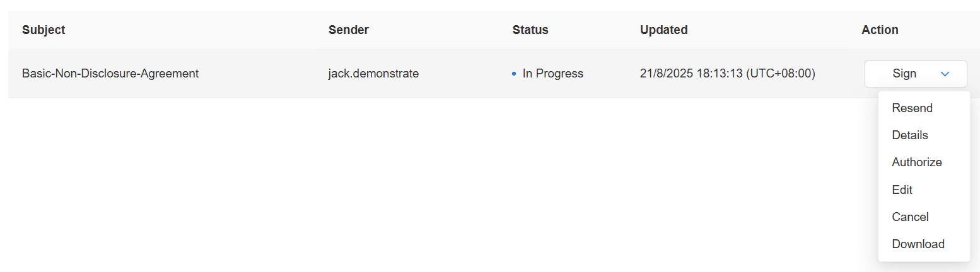Click the sender name jack.demonstrate
Screen dimensions: 980x272
click(x=373, y=74)
